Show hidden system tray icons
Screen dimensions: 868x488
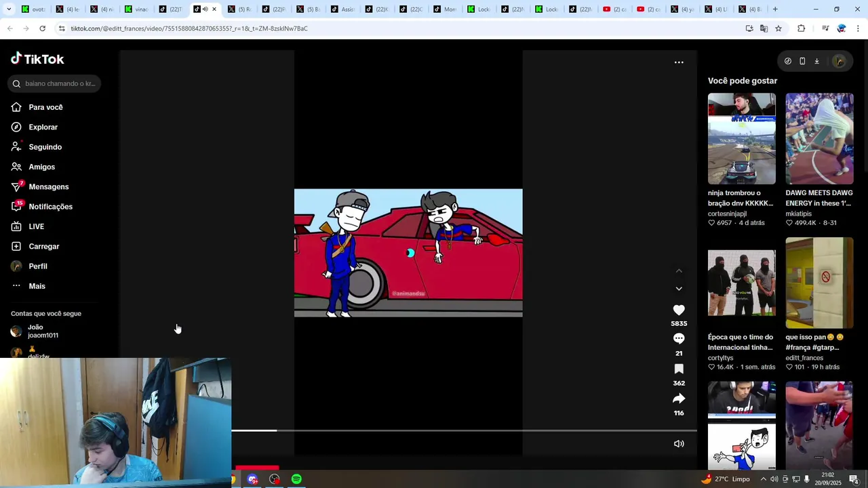tap(763, 479)
